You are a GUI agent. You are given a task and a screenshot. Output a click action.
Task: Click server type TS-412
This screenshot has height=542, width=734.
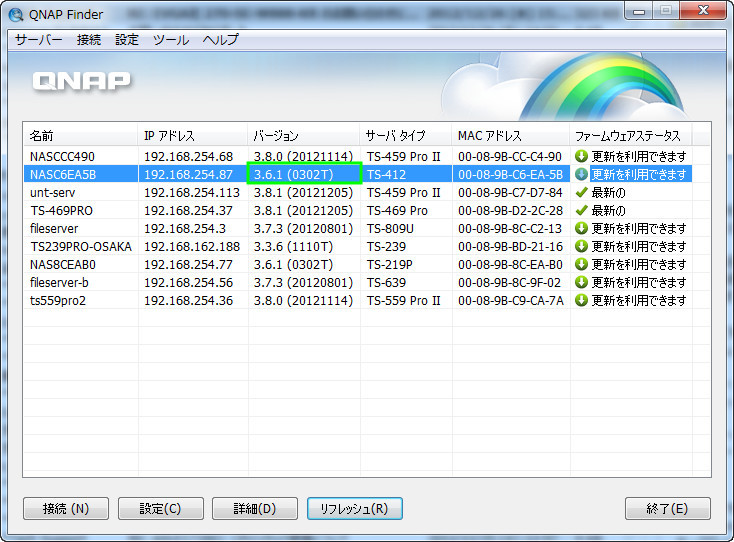pyautogui.click(x=386, y=175)
